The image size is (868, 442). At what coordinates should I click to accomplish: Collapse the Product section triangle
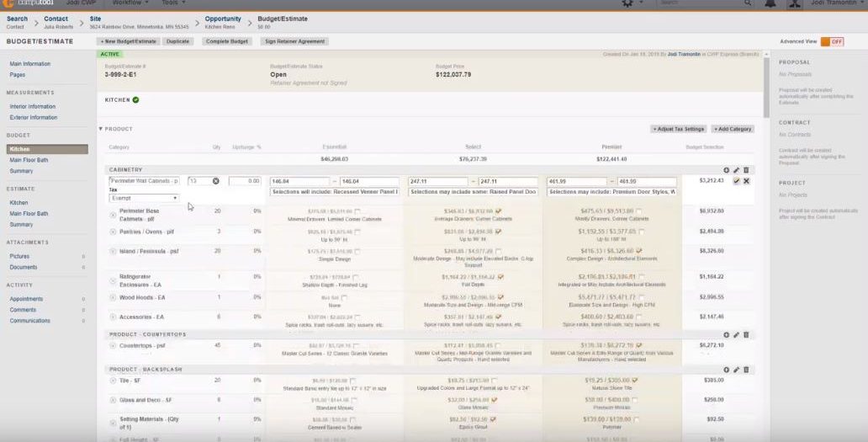(x=101, y=129)
